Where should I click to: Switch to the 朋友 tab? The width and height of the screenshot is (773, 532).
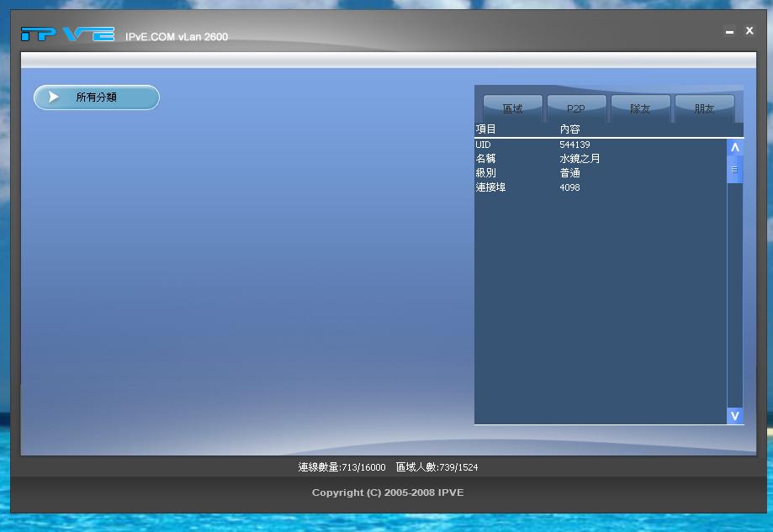[x=705, y=108]
